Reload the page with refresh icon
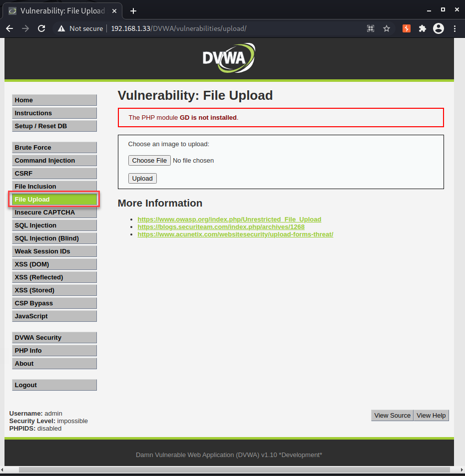 (41, 28)
